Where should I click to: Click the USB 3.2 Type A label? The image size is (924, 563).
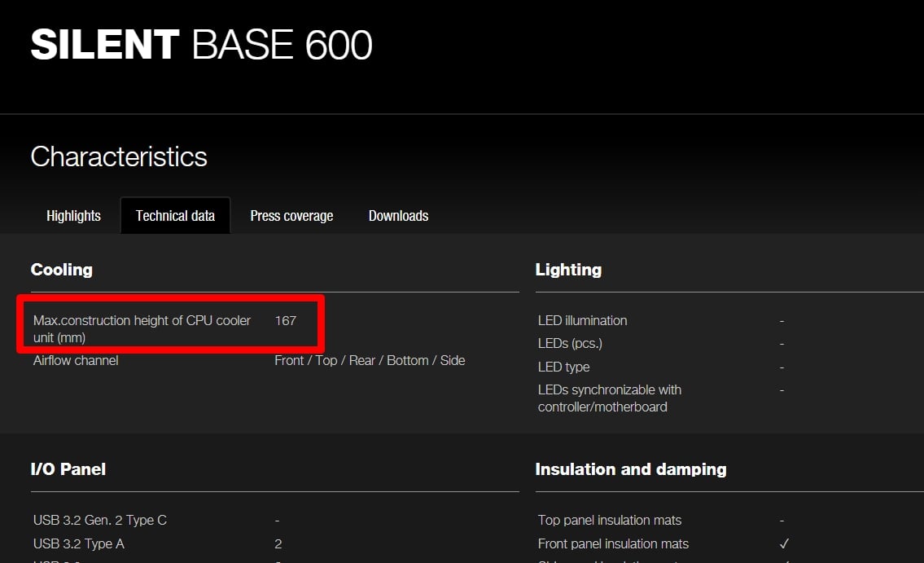[79, 543]
